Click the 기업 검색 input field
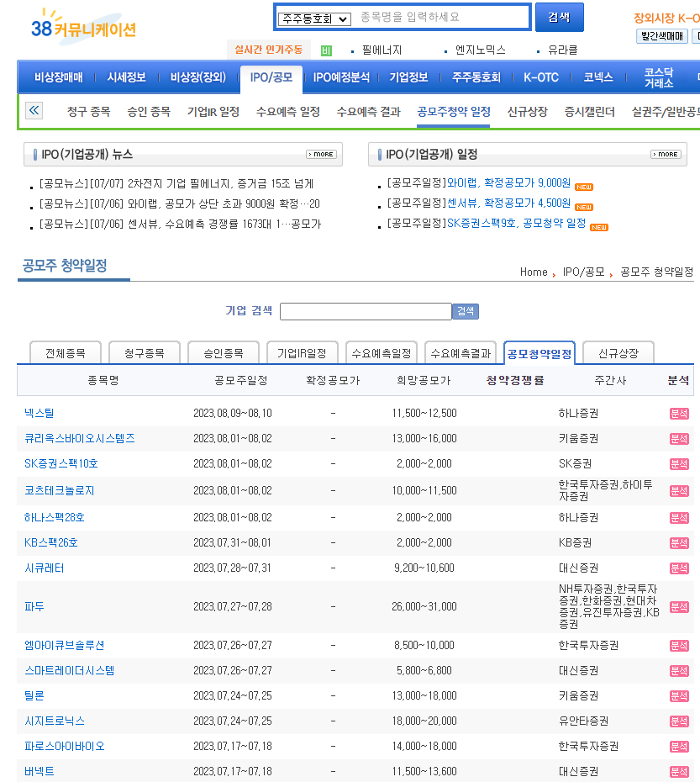Screen dimensions: 700x782 tap(366, 311)
